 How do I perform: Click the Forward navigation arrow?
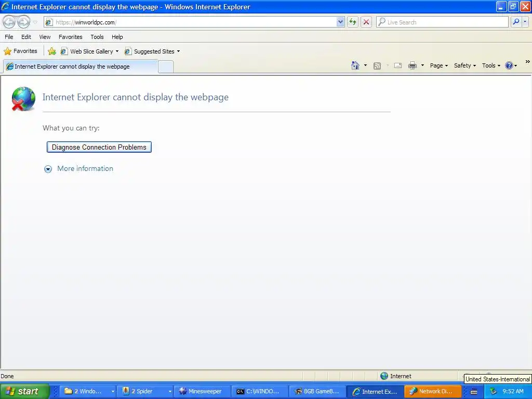pyautogui.click(x=23, y=22)
